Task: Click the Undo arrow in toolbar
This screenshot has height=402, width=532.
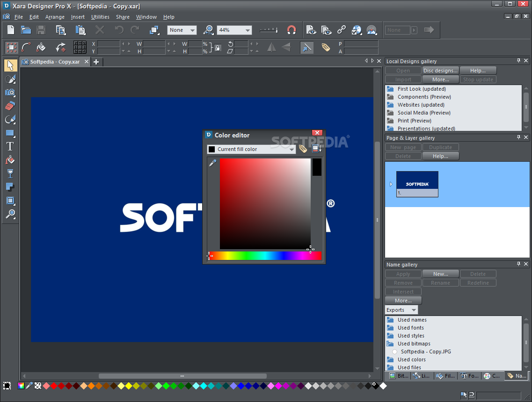Action: point(119,30)
